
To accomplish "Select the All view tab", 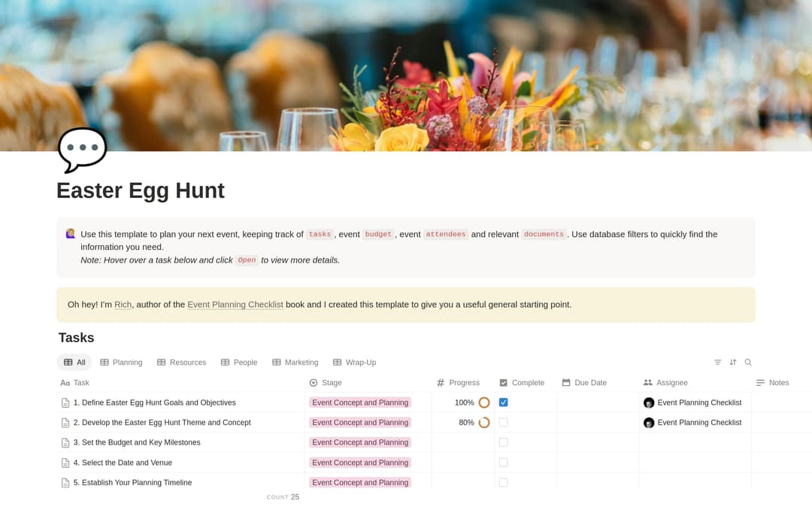I will click(74, 363).
